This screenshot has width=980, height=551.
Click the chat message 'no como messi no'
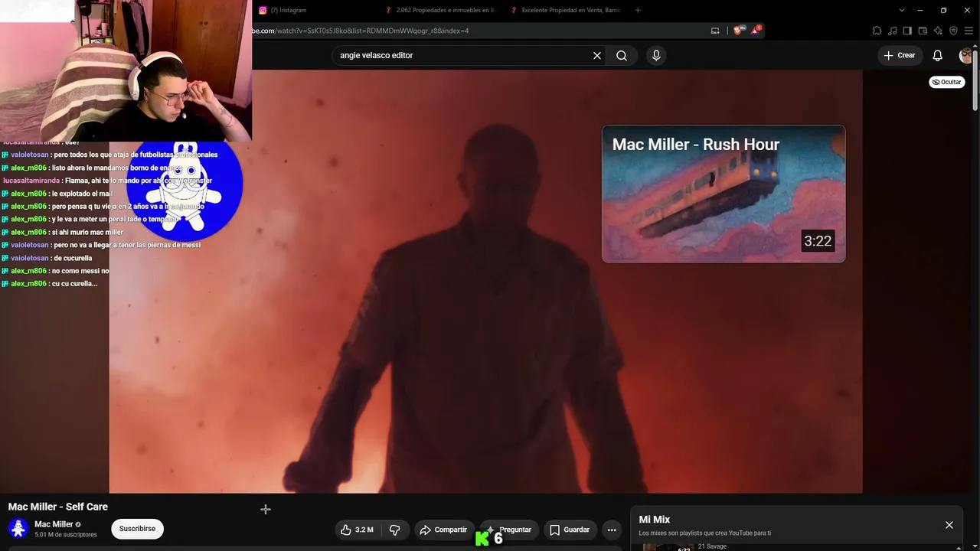coord(80,271)
